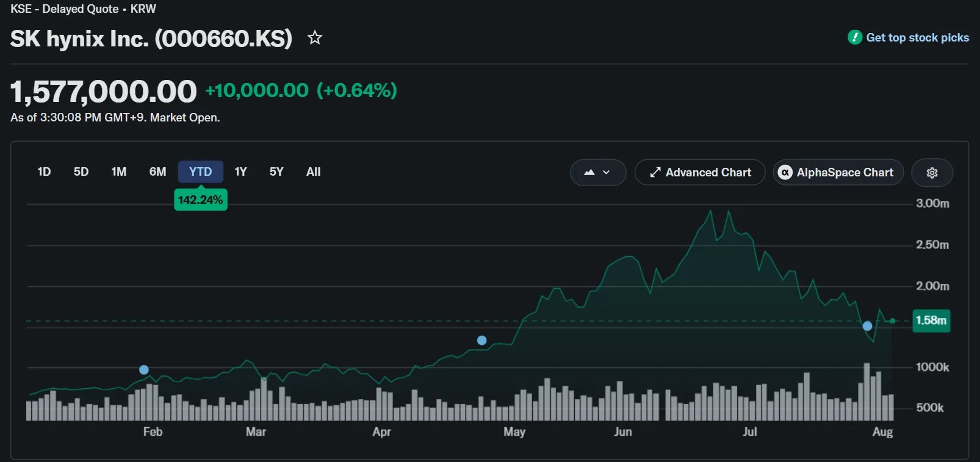The height and width of the screenshot is (462, 980).
Task: Click the late-April blue event marker
Action: pyautogui.click(x=482, y=341)
